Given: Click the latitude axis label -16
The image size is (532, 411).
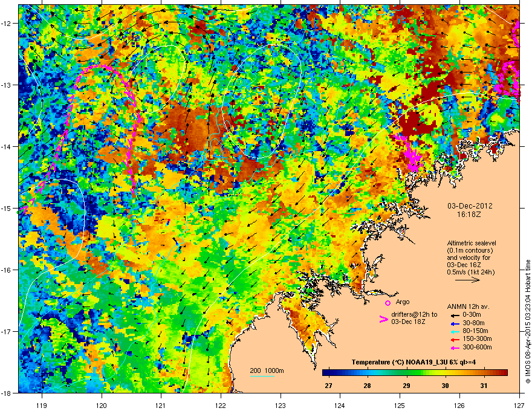Looking at the screenshot, I should [x=7, y=270].
